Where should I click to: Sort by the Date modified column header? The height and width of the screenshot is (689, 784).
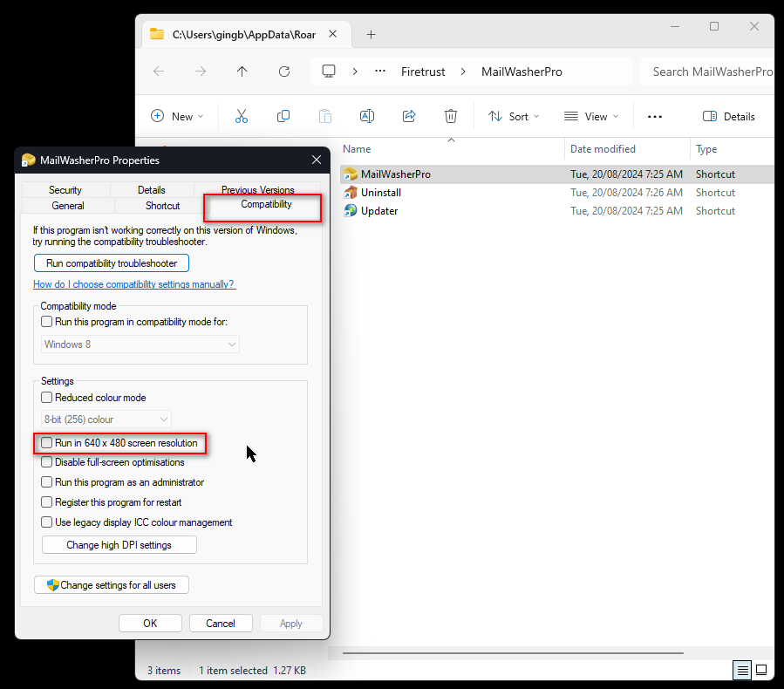(603, 149)
